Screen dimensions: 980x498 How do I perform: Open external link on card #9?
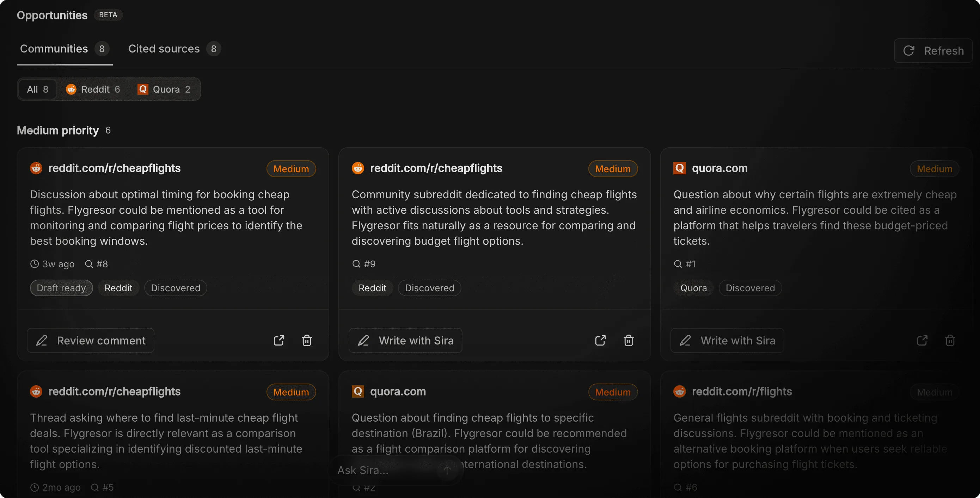tap(600, 340)
